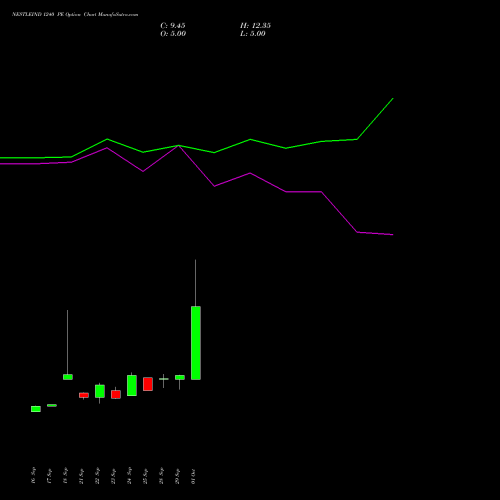Click the open value O: 5.00
Image resolution: width=500 pixels, height=500 pixels.
[173, 34]
